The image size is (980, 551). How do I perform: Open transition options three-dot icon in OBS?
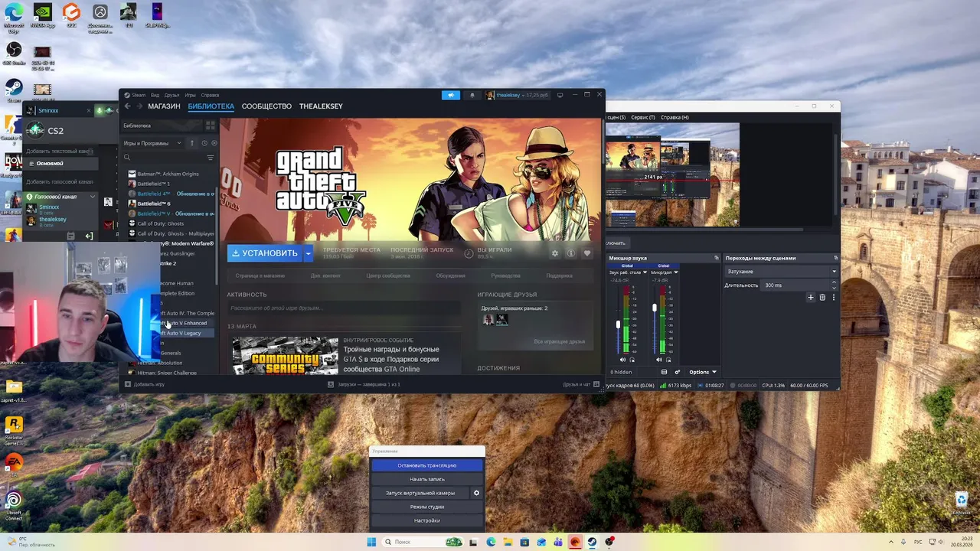coord(834,297)
